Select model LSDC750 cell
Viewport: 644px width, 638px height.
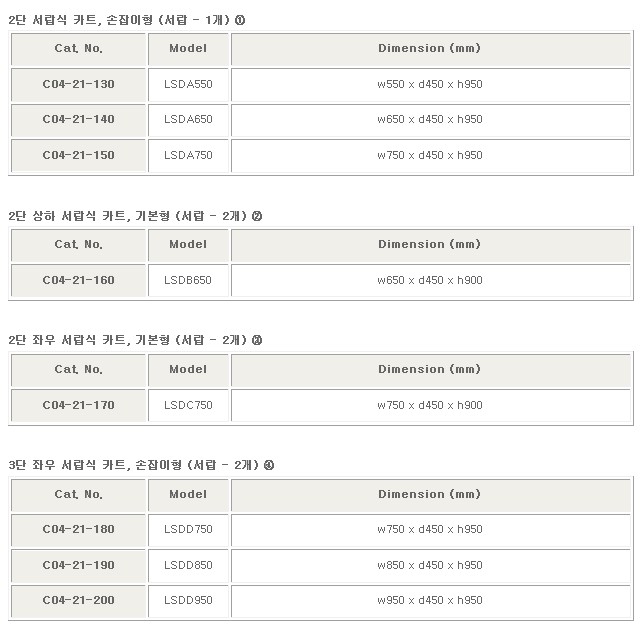pos(188,405)
